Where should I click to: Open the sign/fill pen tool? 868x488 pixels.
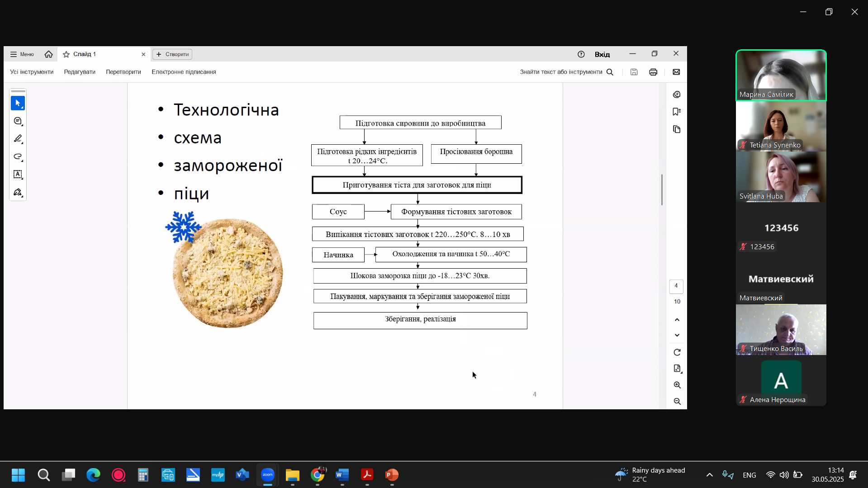tap(18, 192)
